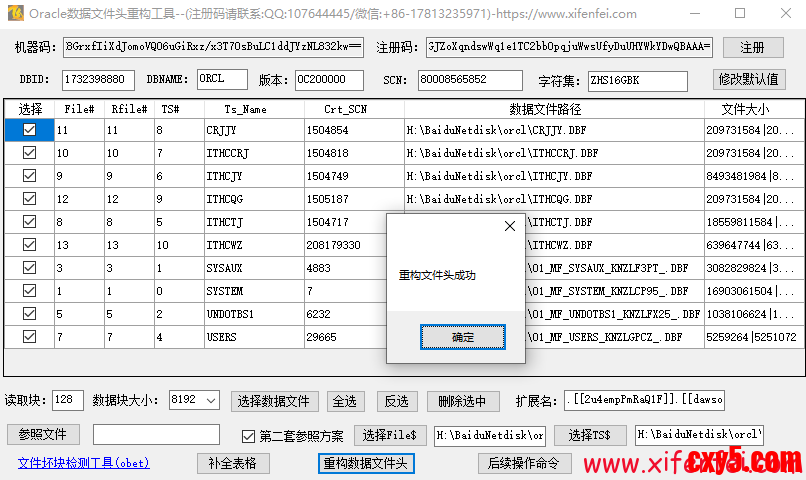Viewport: 806px width, 480px height.
Task: Click the 全选 select-all button
Action: (x=345, y=401)
